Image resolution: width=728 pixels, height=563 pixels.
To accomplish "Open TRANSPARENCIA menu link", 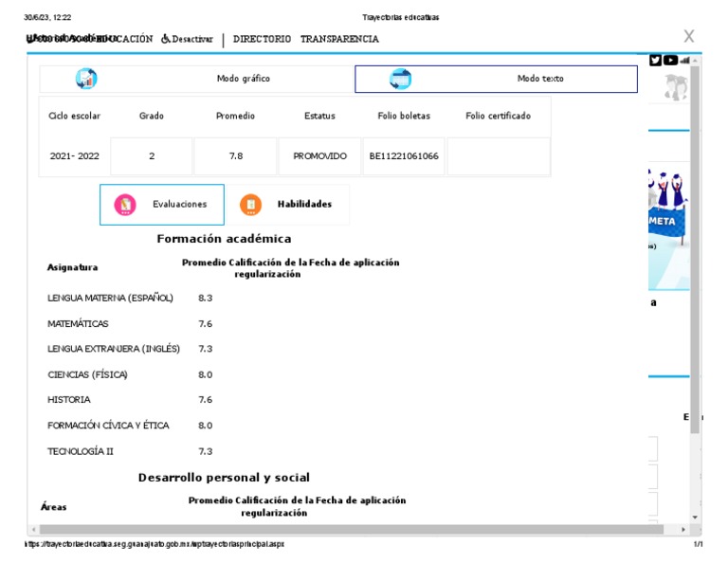I will pyautogui.click(x=339, y=39).
